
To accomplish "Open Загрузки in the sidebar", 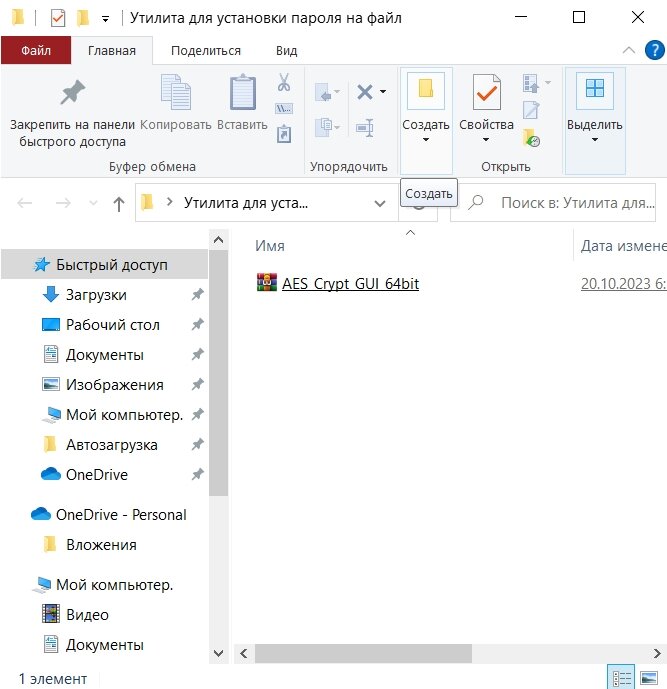I will point(96,294).
